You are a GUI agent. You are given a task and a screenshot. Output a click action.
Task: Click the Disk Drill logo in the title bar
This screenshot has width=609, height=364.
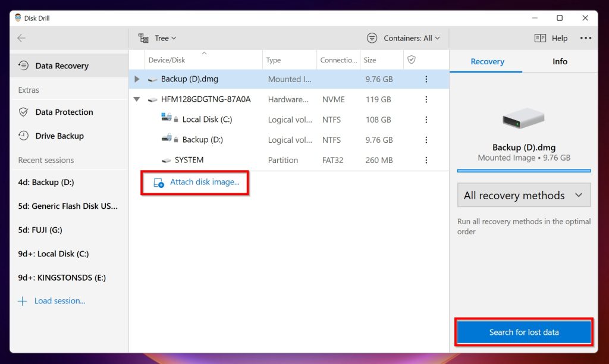17,18
